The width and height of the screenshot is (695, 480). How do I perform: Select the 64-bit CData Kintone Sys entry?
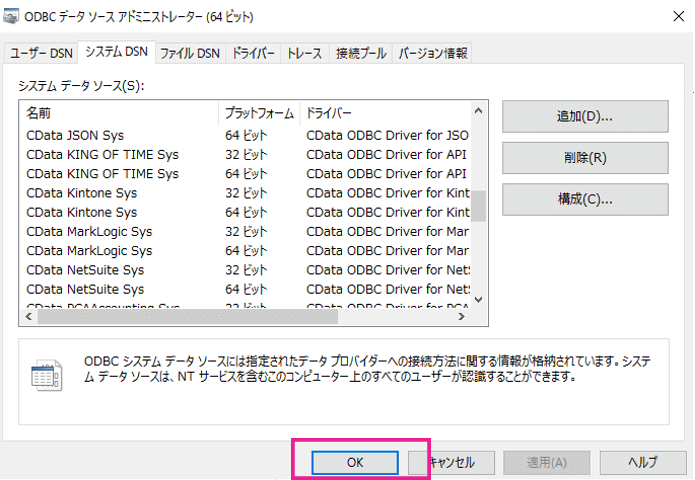pyautogui.click(x=245, y=212)
